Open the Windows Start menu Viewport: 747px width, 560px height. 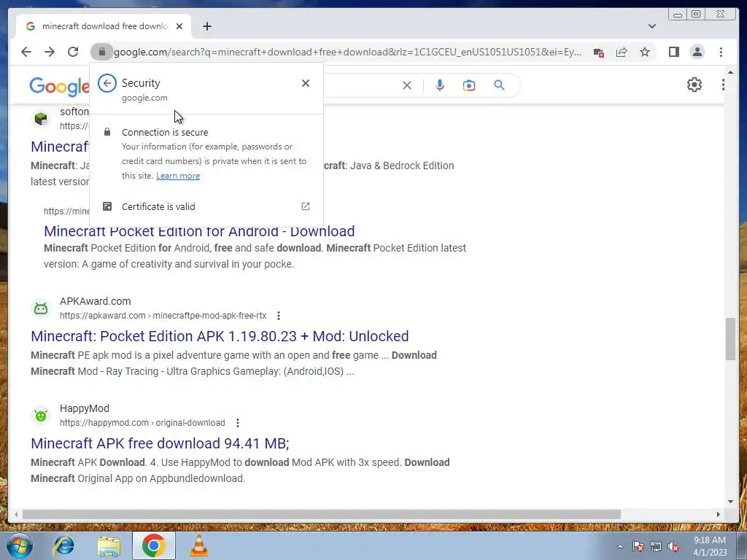tap(19, 545)
